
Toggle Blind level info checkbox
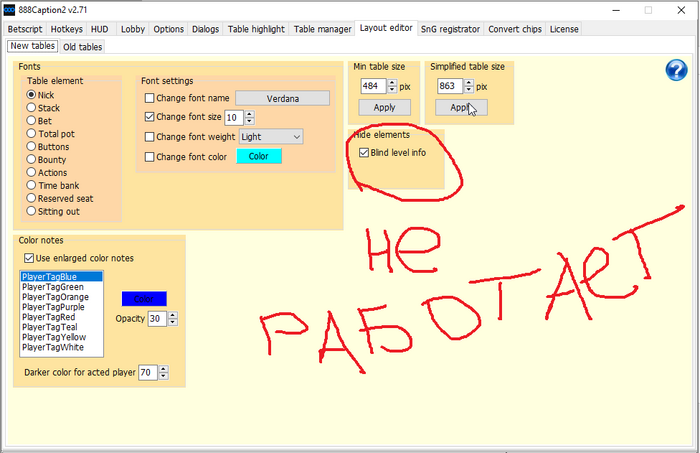tap(364, 153)
